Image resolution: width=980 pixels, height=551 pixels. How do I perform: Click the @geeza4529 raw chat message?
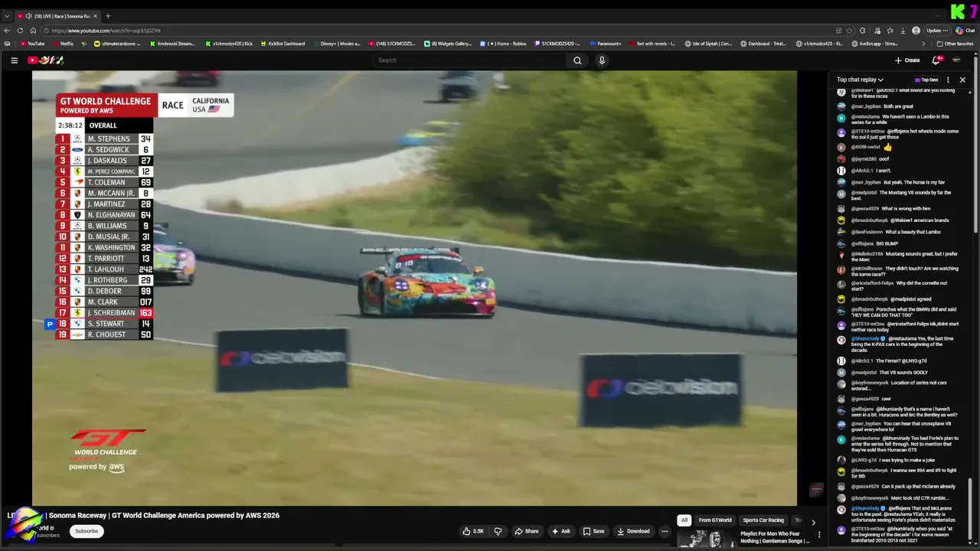(x=865, y=399)
